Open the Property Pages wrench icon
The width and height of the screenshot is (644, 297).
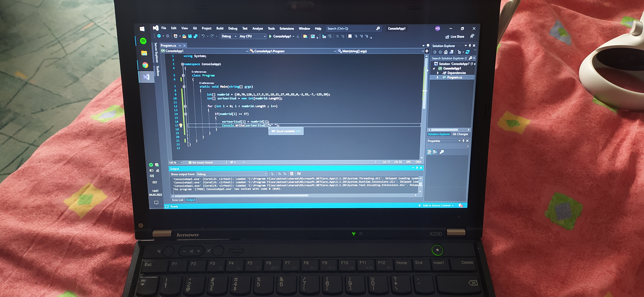tap(442, 152)
